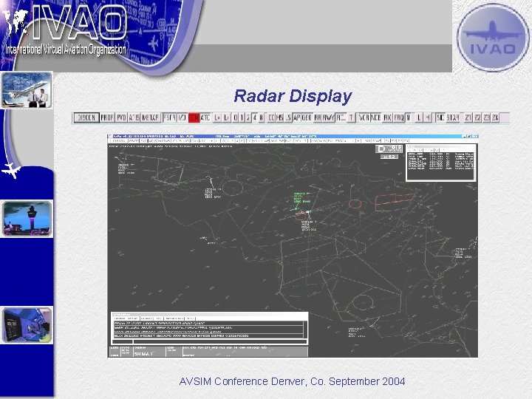This screenshot has width=532, height=399.
Task: Click the T toolbar button
Action: tap(351, 117)
